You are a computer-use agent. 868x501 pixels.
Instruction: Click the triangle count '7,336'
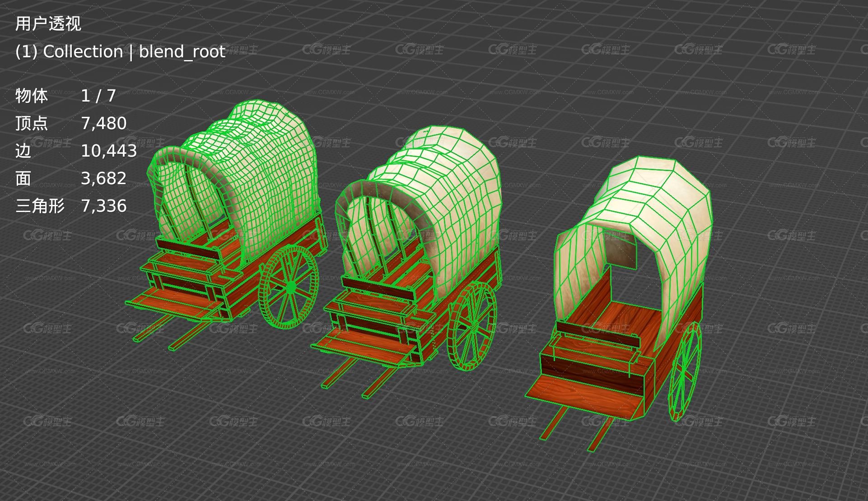(x=104, y=206)
